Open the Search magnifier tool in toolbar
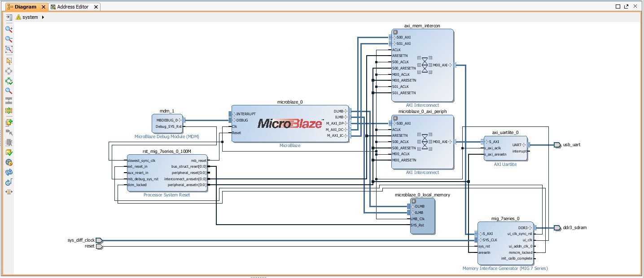 (9, 91)
